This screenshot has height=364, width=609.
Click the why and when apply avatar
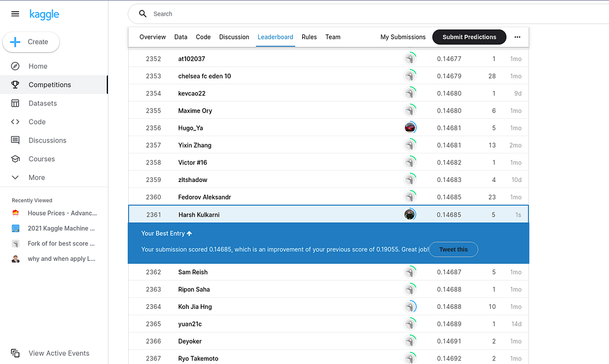(16, 259)
